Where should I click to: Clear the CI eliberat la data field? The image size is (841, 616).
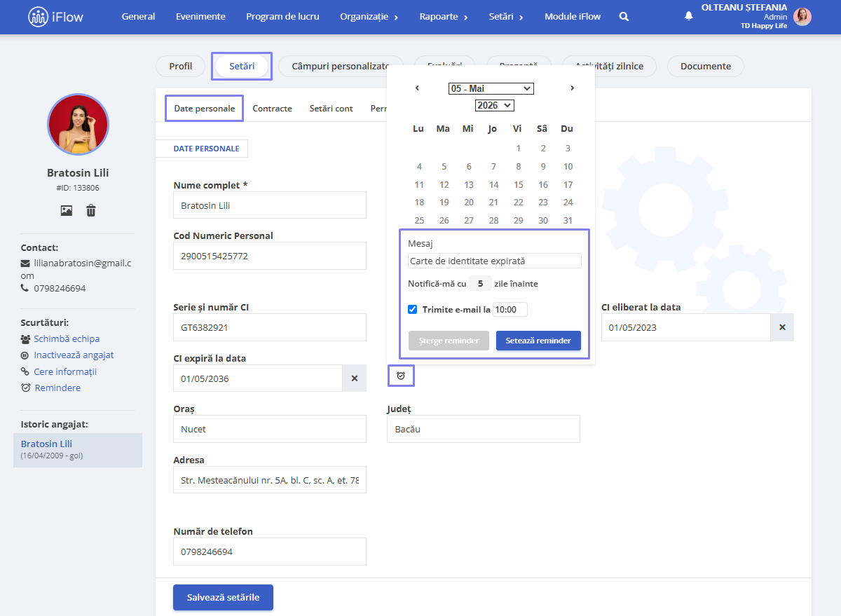[782, 327]
